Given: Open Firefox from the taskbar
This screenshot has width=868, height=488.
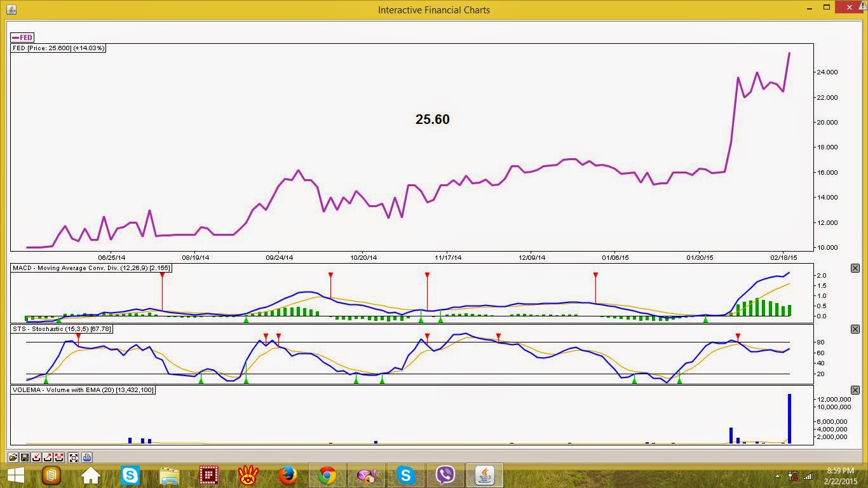Looking at the screenshot, I should (287, 475).
